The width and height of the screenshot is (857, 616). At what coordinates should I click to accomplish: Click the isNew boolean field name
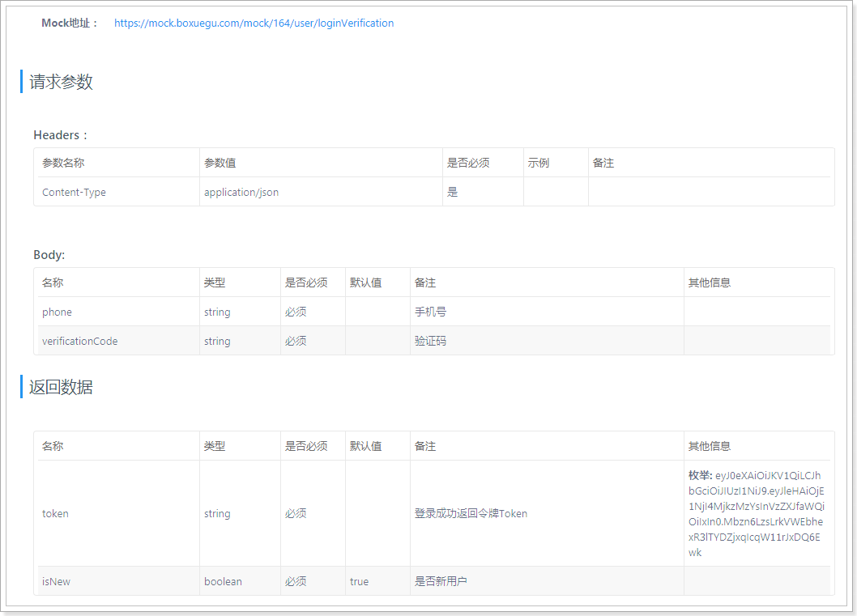(x=53, y=581)
